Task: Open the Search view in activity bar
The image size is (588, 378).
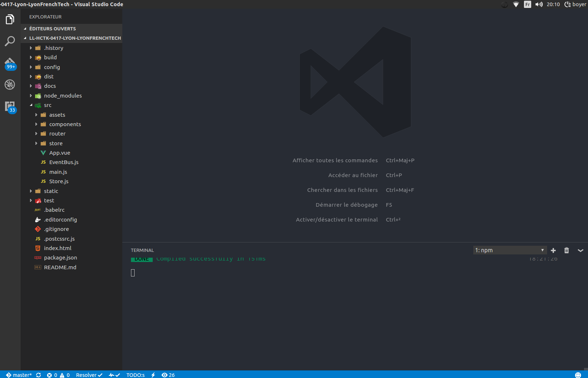Action: click(10, 41)
